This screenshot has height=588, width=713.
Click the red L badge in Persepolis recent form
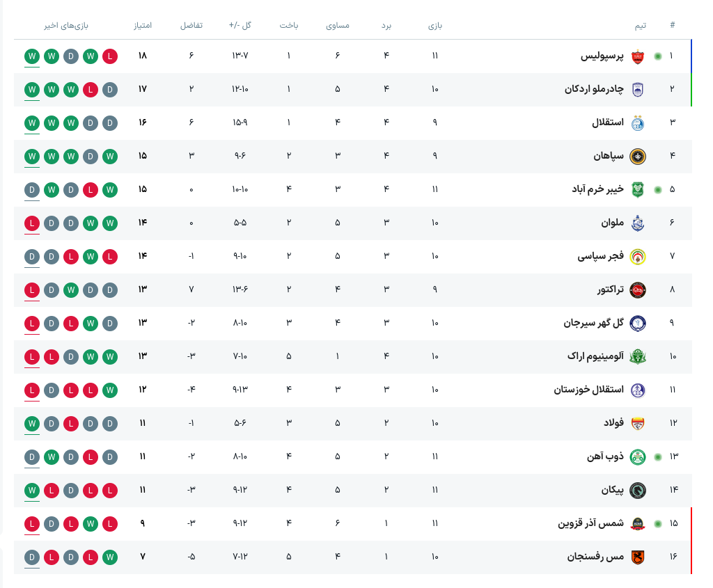pyautogui.click(x=109, y=57)
